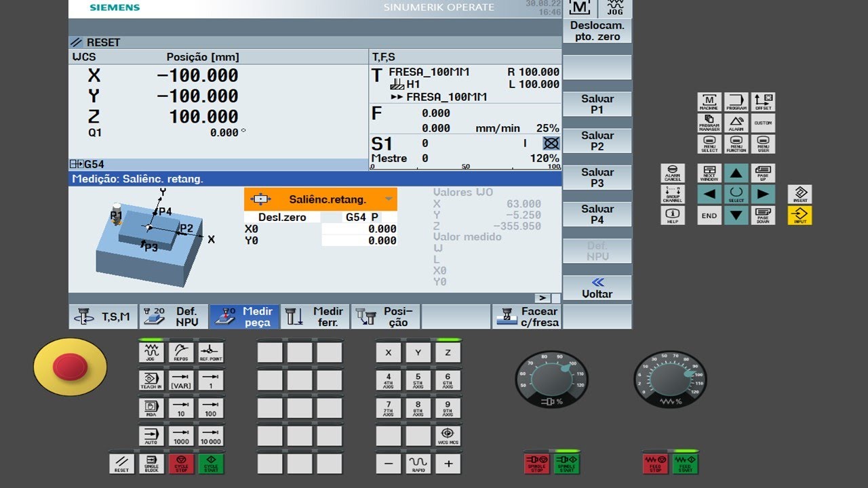Toggle the SPINDLE START key
868x488 pixels.
[566, 464]
